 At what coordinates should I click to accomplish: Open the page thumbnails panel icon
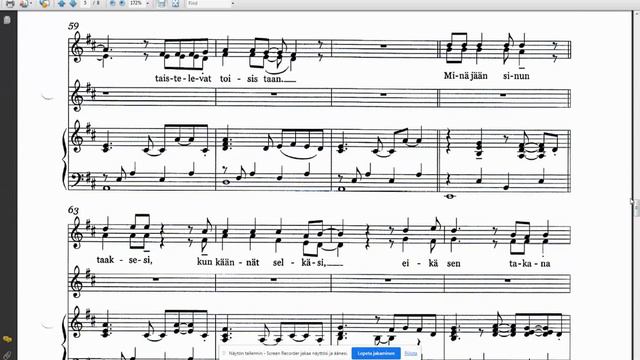[7, 20]
